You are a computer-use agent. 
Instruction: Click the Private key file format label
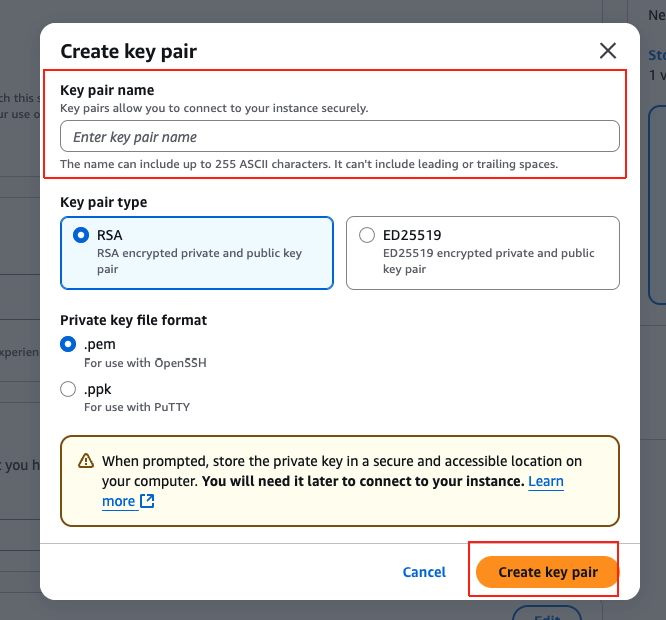click(133, 320)
